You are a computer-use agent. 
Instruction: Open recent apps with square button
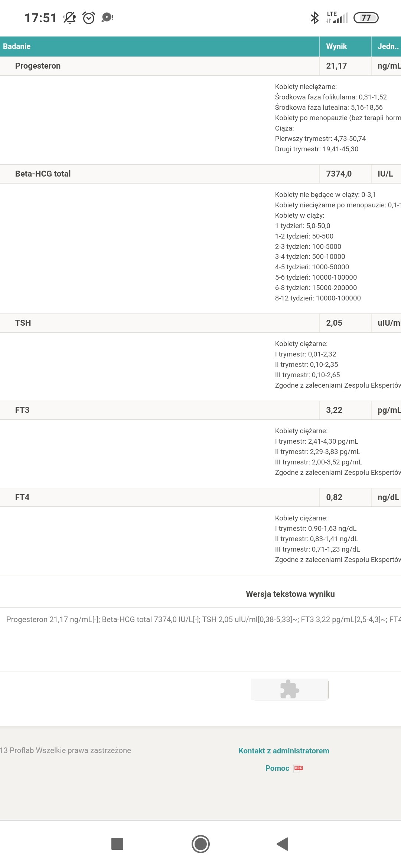[117, 844]
